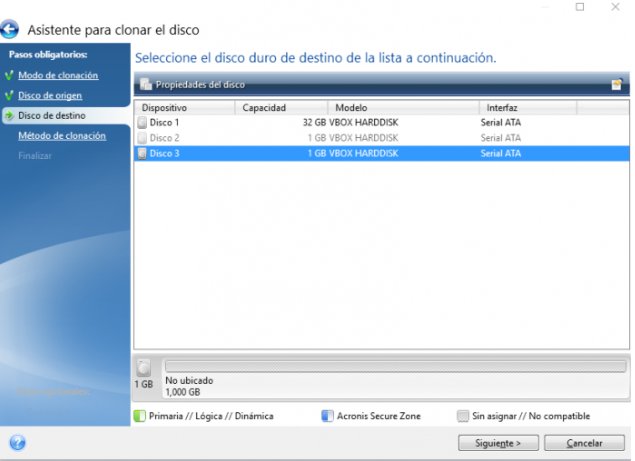
Task: Click the green Primaria legend swatch
Action: tap(139, 416)
